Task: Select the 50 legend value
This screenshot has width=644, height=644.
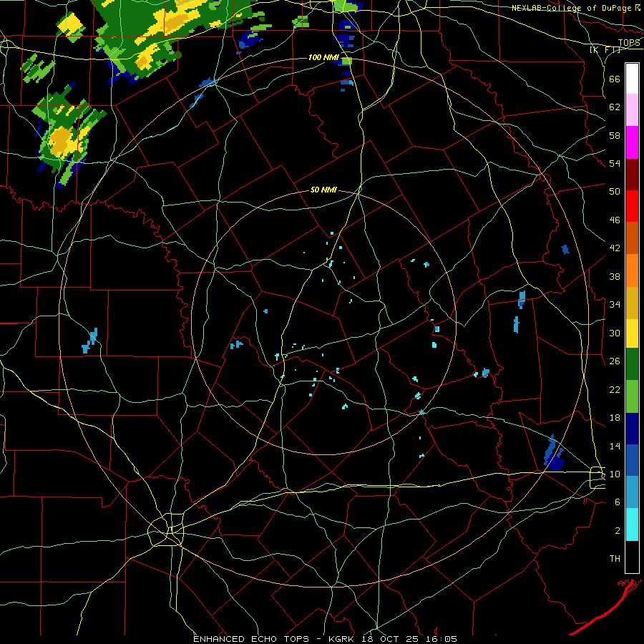Action: pos(615,192)
